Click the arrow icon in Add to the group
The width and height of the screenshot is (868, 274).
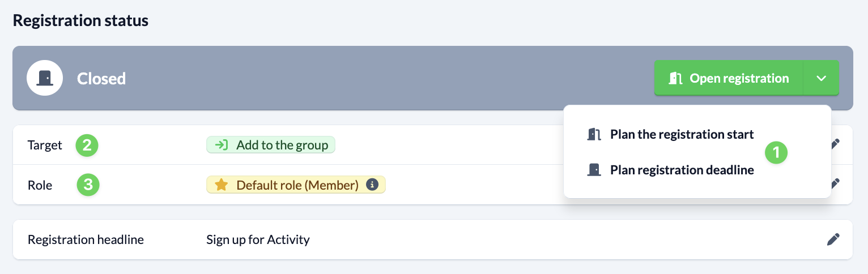tap(223, 145)
